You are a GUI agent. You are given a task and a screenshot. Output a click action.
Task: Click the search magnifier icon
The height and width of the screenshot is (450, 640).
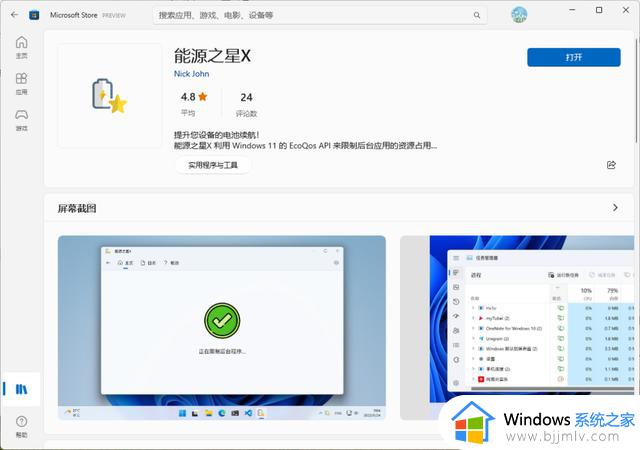[477, 15]
